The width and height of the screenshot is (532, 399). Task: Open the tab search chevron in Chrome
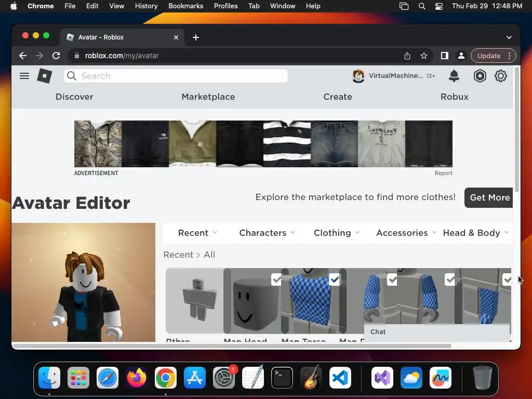pyautogui.click(x=509, y=37)
